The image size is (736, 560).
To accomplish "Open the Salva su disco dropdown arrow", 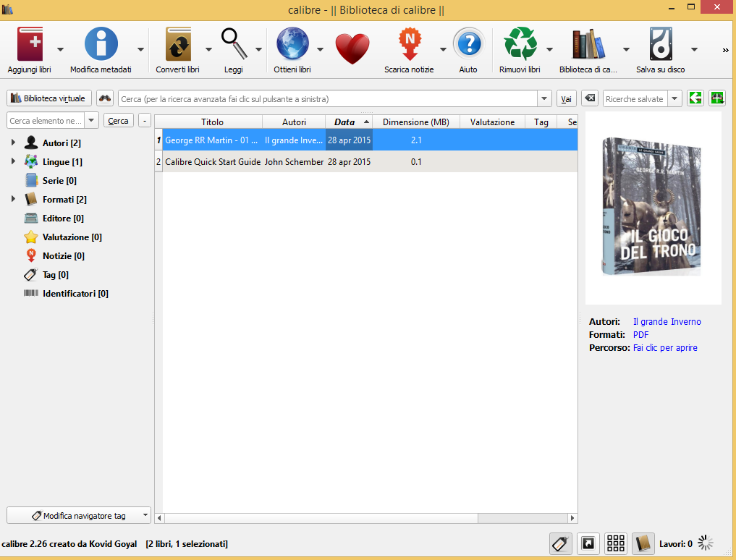I will (694, 49).
